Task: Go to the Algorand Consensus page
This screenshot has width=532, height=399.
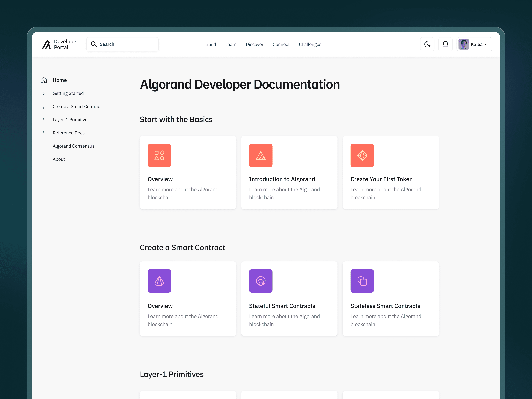Action: (x=73, y=146)
